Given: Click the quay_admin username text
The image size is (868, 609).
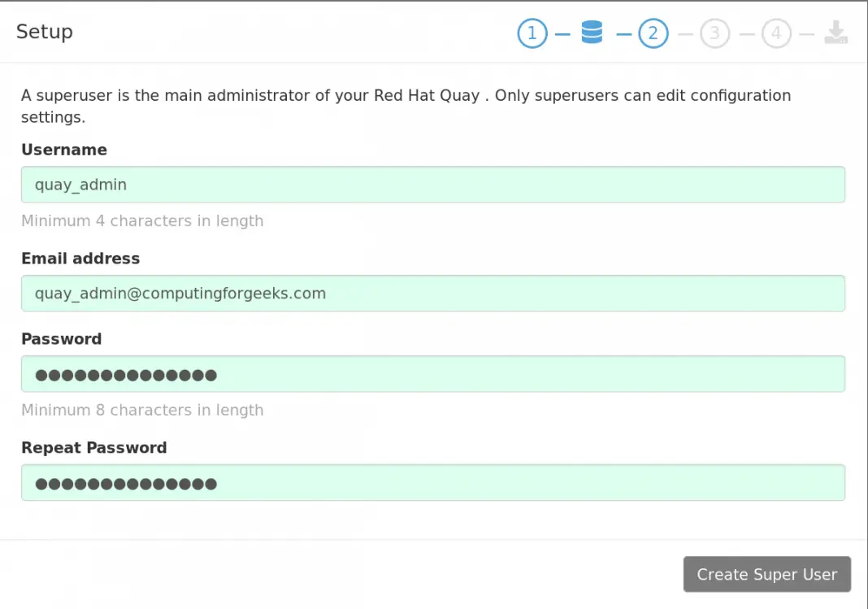Looking at the screenshot, I should point(79,185).
